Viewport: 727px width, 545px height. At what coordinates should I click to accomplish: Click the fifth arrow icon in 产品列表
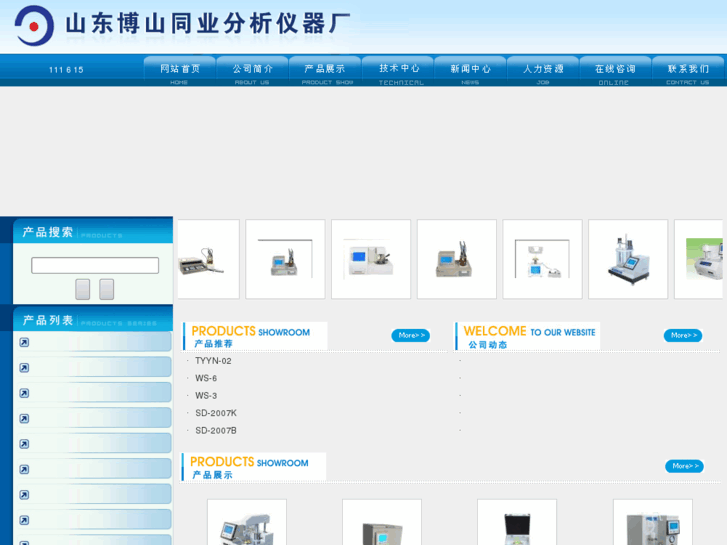pos(24,444)
